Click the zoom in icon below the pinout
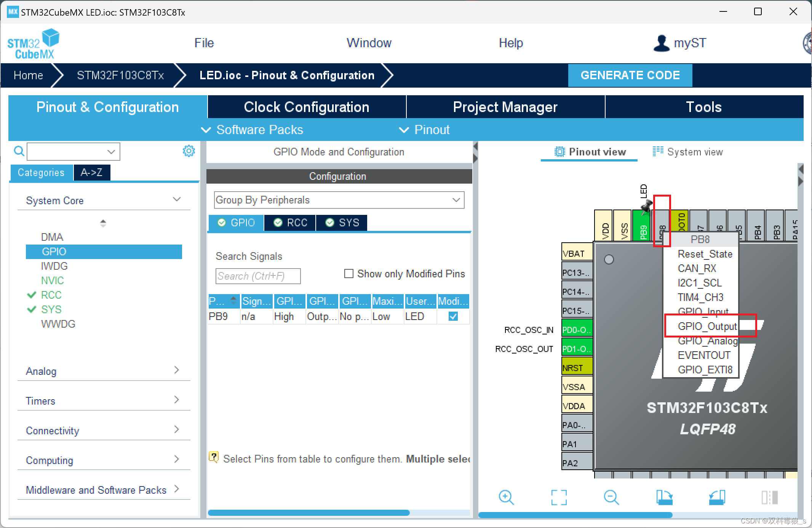 (506, 497)
